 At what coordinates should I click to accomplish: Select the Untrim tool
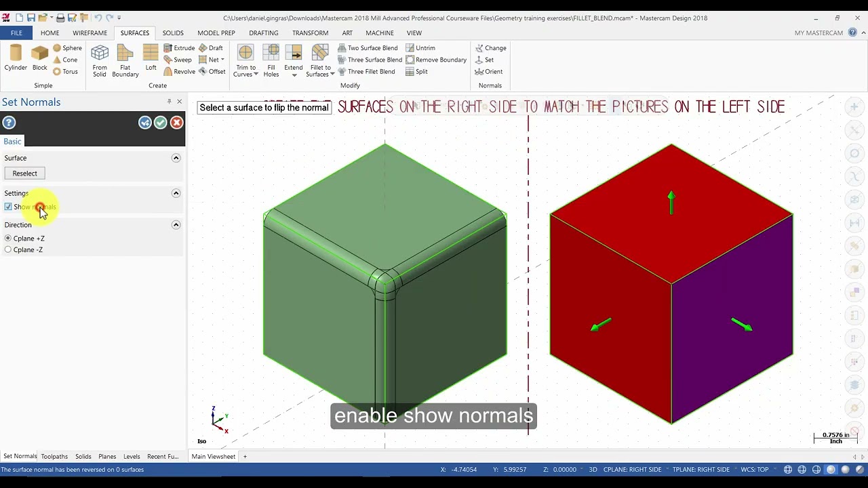[420, 48]
